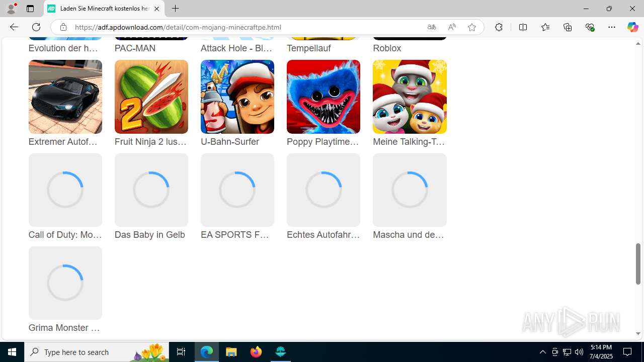
Task: Refresh the current page
Action: [x=36, y=27]
